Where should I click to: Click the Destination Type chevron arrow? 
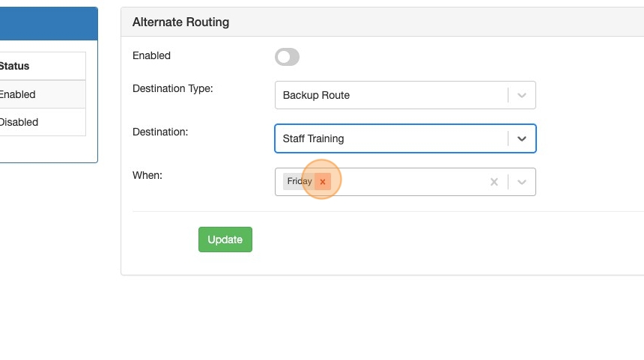[x=522, y=95]
